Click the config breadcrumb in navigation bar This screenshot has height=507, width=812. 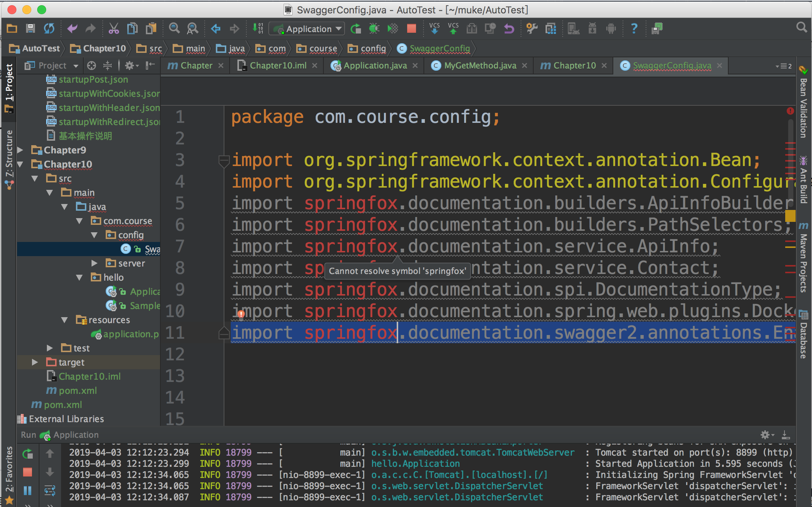pyautogui.click(x=373, y=49)
